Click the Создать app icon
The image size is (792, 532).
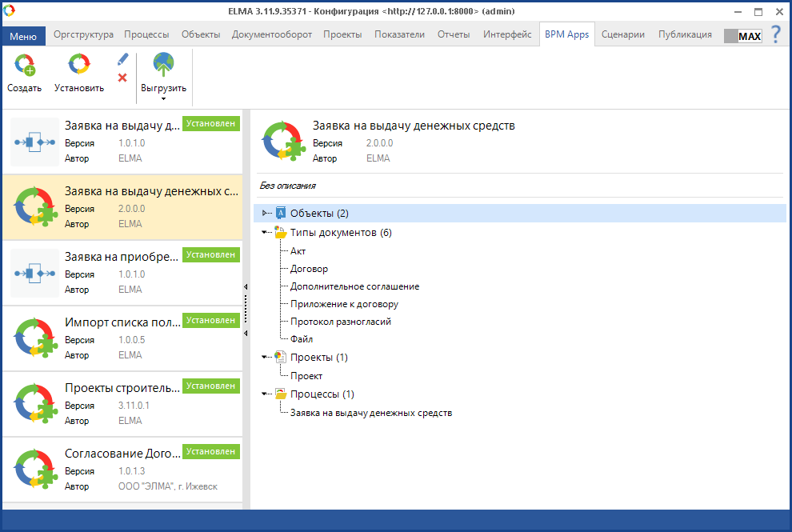(24, 65)
